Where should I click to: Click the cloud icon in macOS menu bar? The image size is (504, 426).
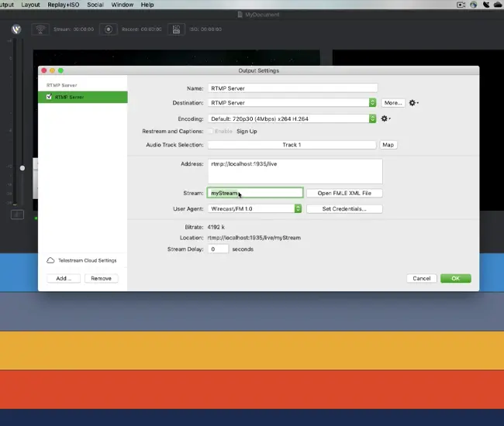pyautogui.click(x=498, y=5)
